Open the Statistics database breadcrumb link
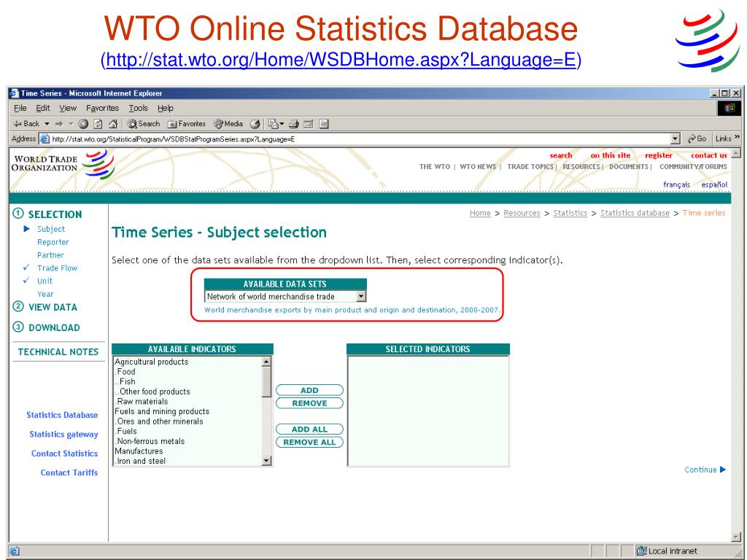 635,213
